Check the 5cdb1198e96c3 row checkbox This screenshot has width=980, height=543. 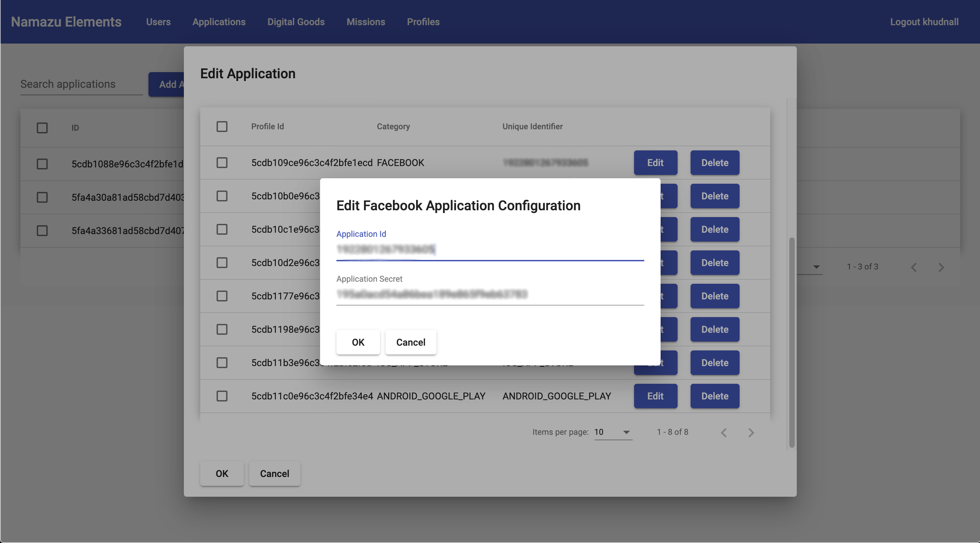tap(222, 329)
